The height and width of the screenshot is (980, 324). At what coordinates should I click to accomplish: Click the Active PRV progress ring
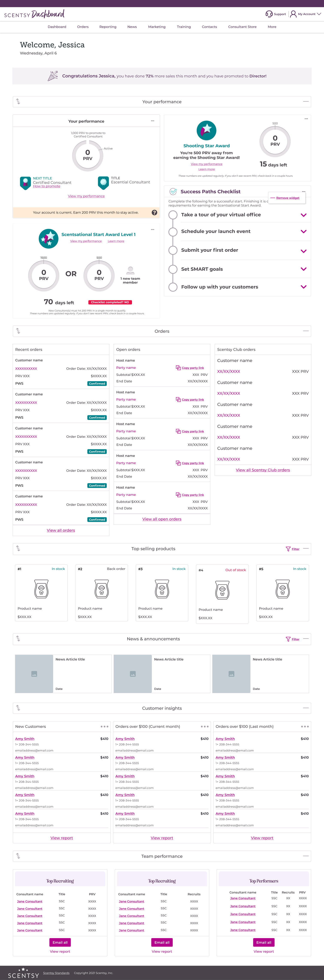coord(88,156)
